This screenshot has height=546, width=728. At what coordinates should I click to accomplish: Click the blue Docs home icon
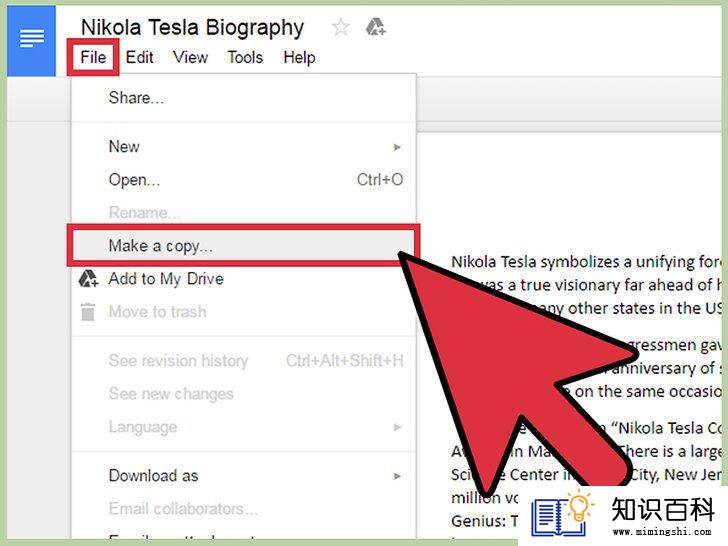pyautogui.click(x=31, y=41)
